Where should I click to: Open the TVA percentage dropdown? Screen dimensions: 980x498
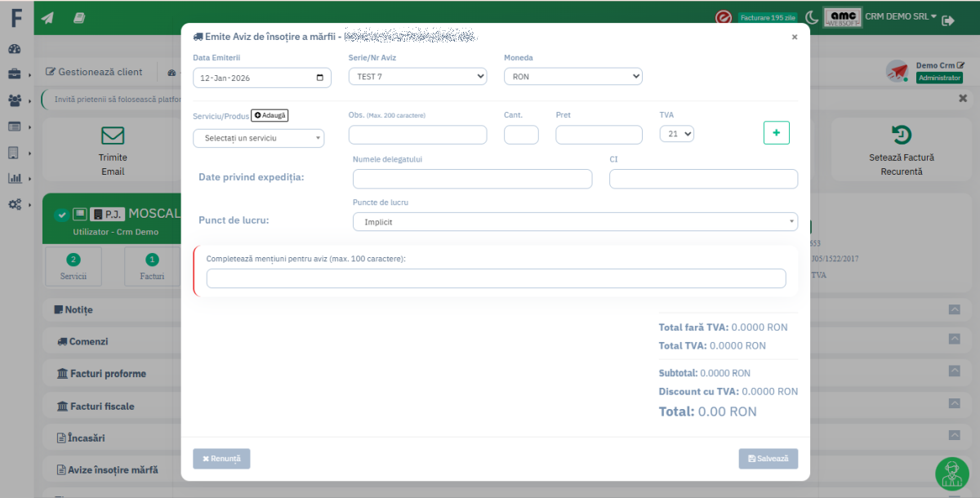click(x=676, y=134)
